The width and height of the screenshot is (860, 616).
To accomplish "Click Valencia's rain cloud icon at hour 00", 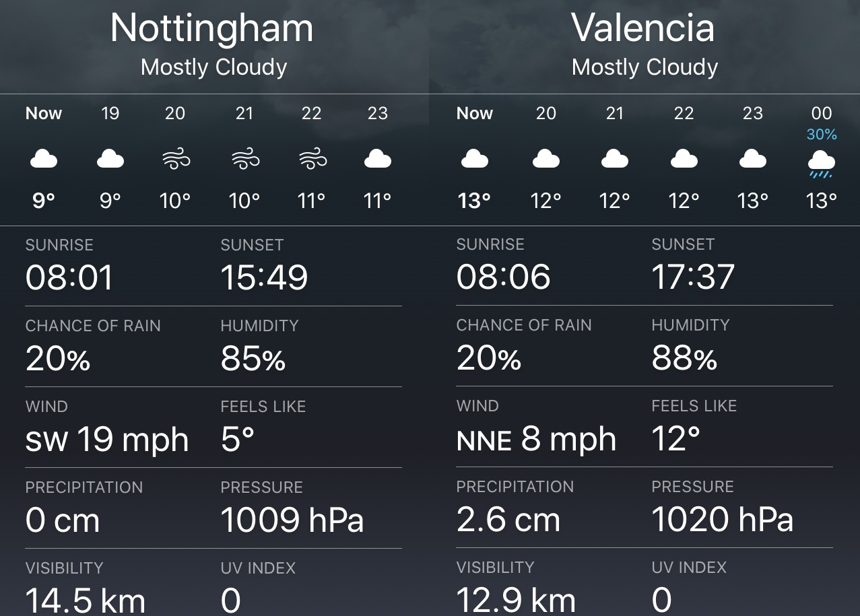I will [x=822, y=164].
